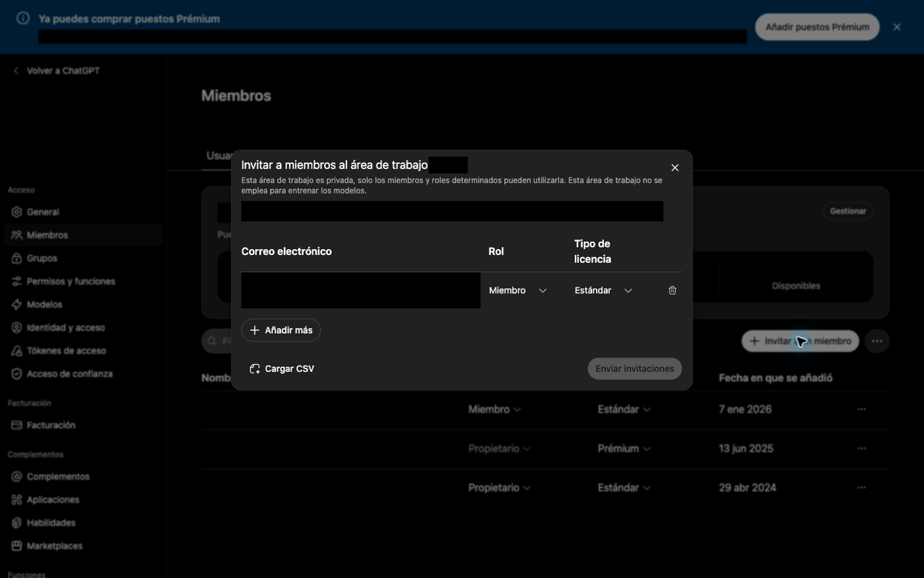Open row options for member added 7 ene 2026
The height and width of the screenshot is (578, 924).
[861, 410]
